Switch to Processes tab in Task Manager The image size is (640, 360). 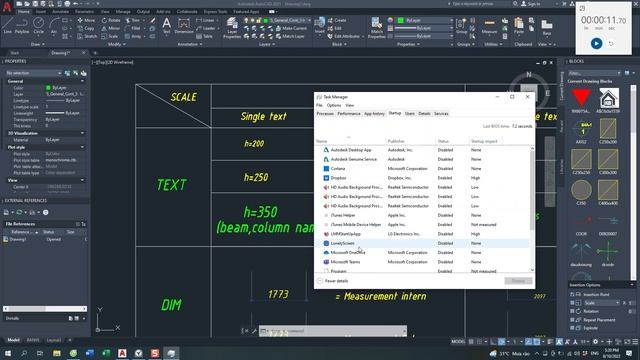(x=325, y=113)
